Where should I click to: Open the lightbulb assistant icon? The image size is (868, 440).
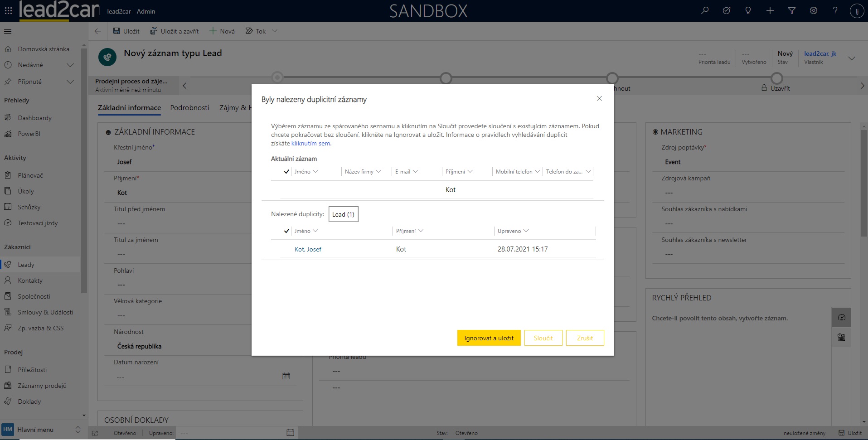pyautogui.click(x=748, y=10)
